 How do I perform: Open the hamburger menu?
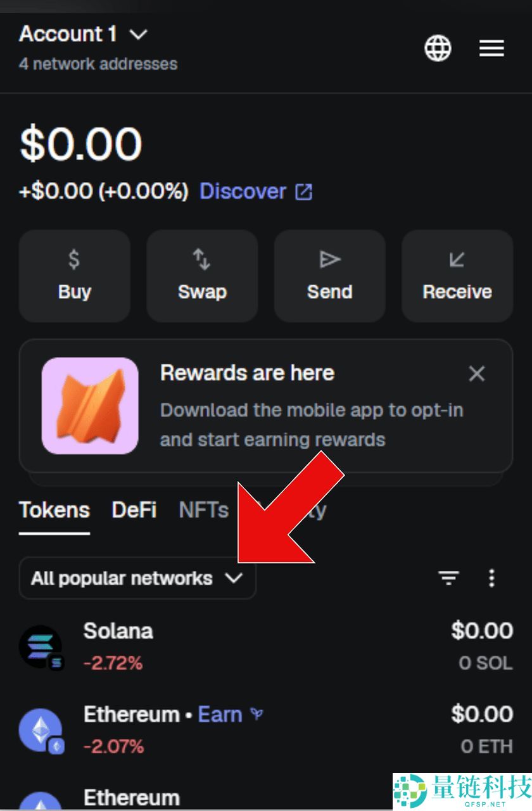tap(491, 48)
